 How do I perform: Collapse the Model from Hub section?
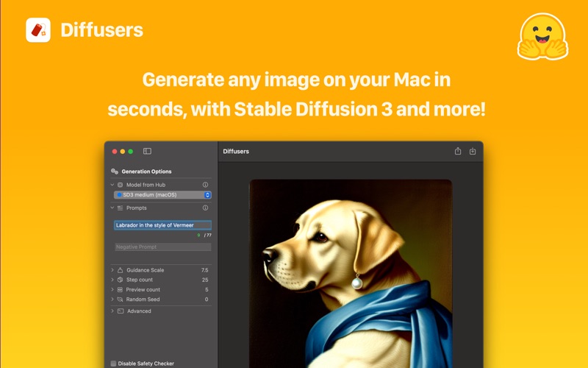tap(112, 185)
